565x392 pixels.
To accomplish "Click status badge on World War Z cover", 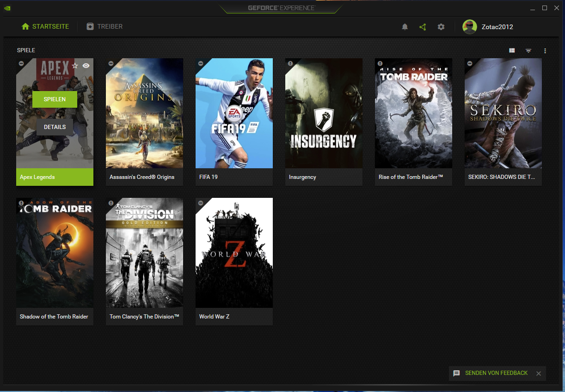I will pyautogui.click(x=201, y=203).
